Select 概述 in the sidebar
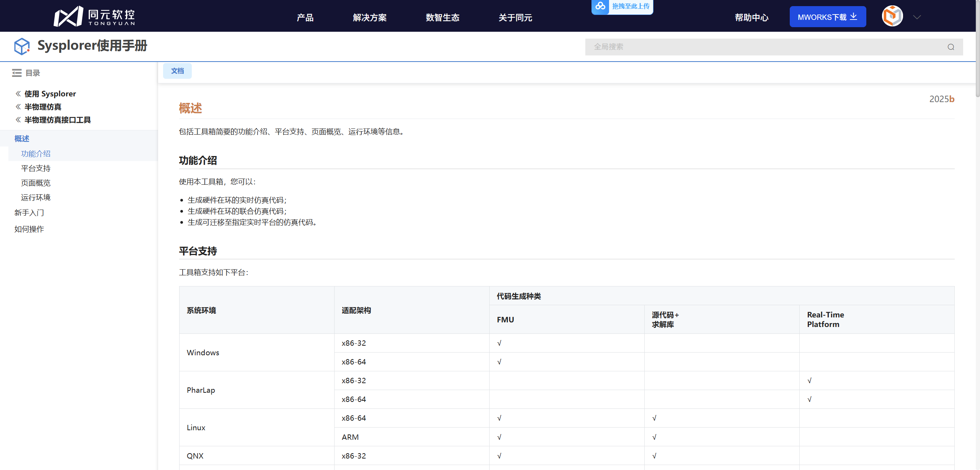Image resolution: width=980 pixels, height=470 pixels. pyautogui.click(x=22, y=138)
